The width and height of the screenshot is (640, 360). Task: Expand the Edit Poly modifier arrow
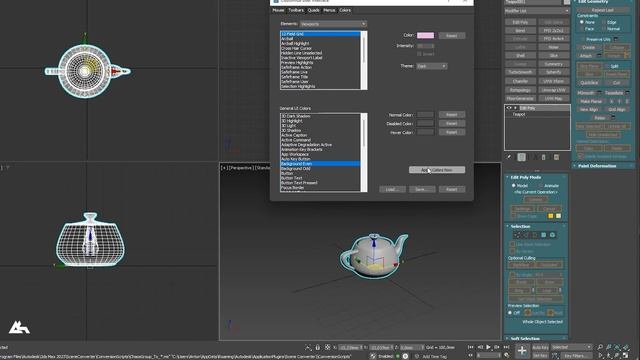tap(516, 108)
